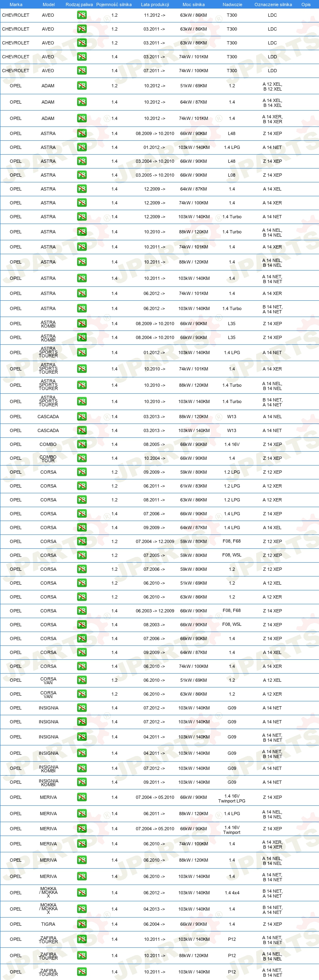Select fuel icon in OPEL ADAM 74kW / 101KM row

82,118
